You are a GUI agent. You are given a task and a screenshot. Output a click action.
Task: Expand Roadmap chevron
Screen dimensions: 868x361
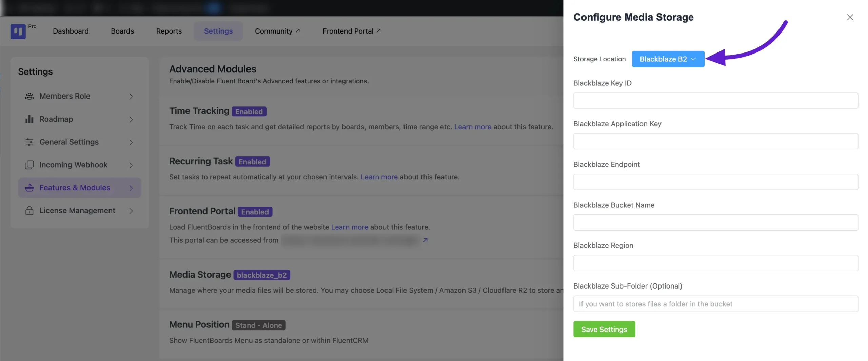(131, 119)
